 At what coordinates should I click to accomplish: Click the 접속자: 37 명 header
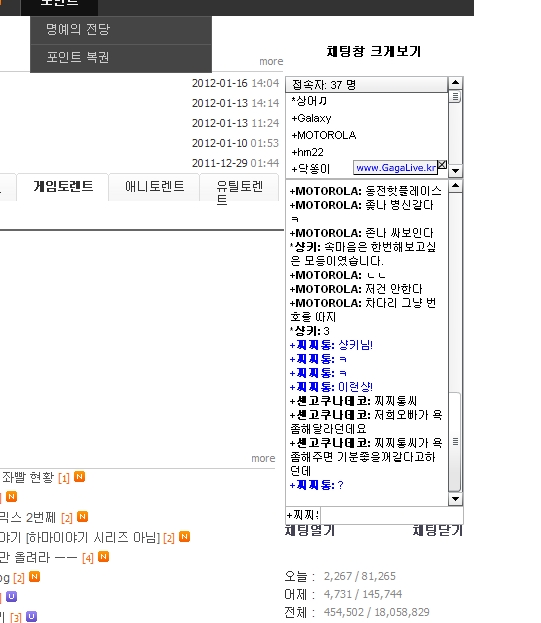(x=366, y=85)
